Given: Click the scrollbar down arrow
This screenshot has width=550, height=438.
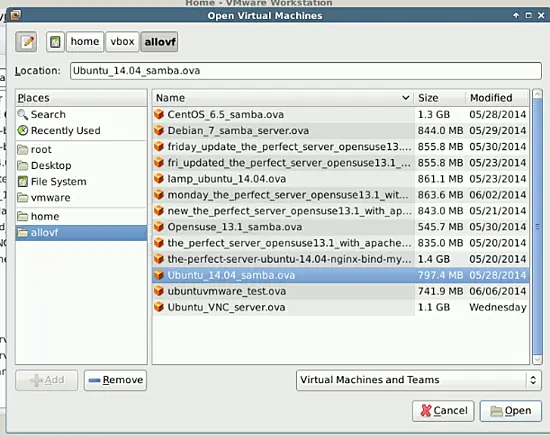Looking at the screenshot, I should (537, 359).
